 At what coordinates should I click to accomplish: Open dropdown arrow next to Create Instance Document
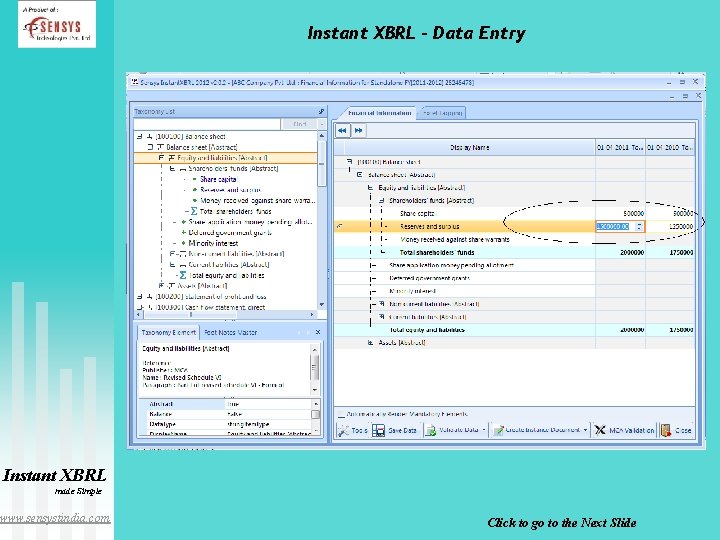585,430
